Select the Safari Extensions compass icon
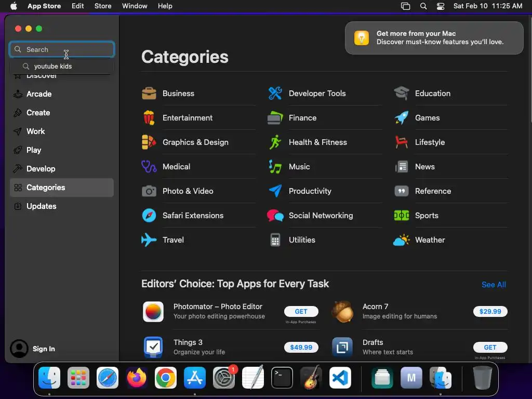This screenshot has width=532, height=399. 149,216
